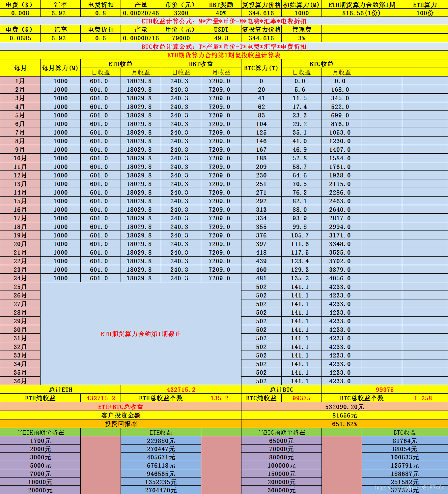Image resolution: width=448 pixels, height=494 pixels.
Task: Select the BTC price scenario 65000元
Action: pos(281,441)
